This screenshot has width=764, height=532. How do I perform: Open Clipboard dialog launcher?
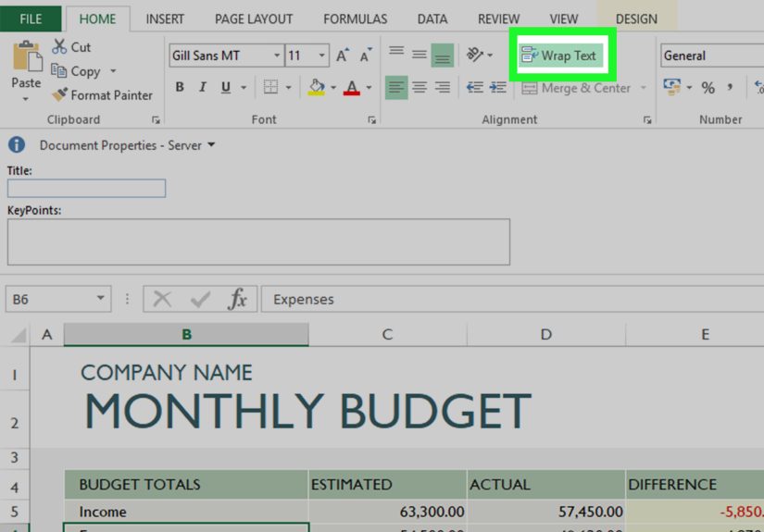tap(156, 120)
